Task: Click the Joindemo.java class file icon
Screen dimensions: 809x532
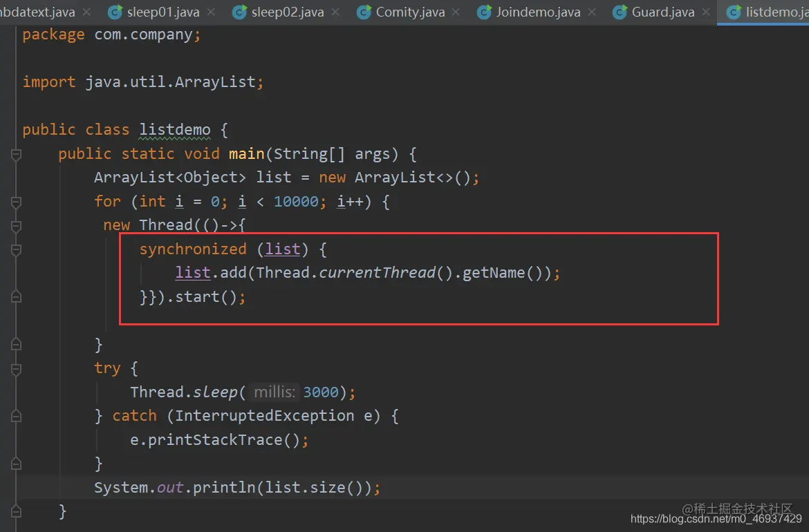Action: 484,12
